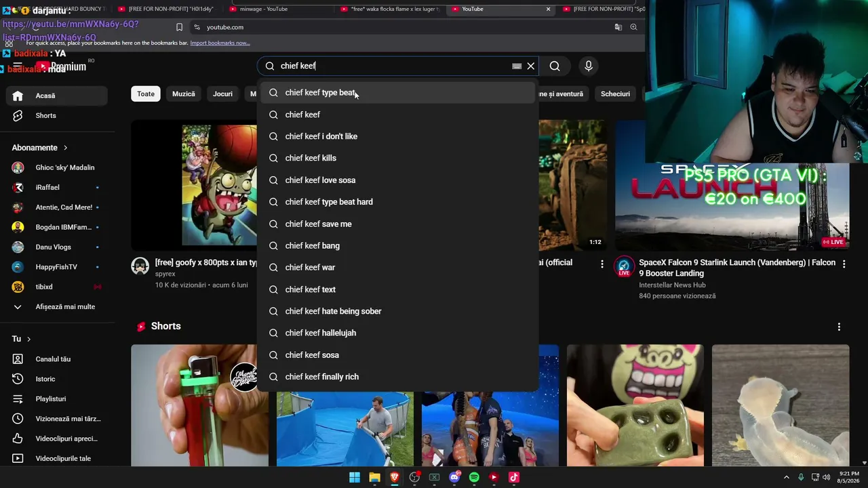The image size is (868, 488).
Task: Click the volume speaker icon in system tray
Action: point(827,477)
